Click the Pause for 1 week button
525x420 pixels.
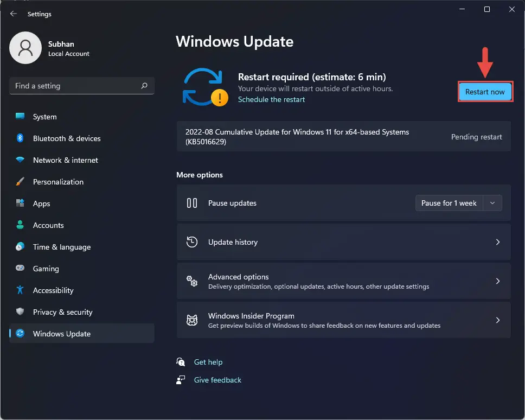point(449,203)
